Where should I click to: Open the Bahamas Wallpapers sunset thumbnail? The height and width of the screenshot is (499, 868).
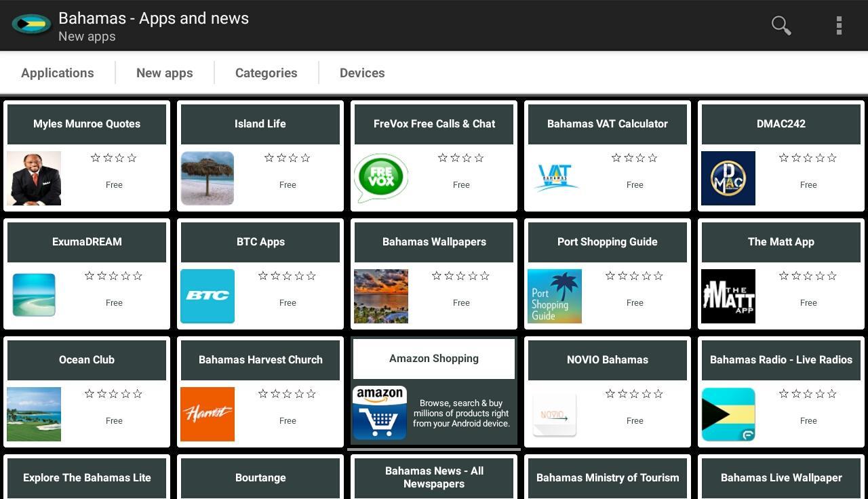point(381,296)
